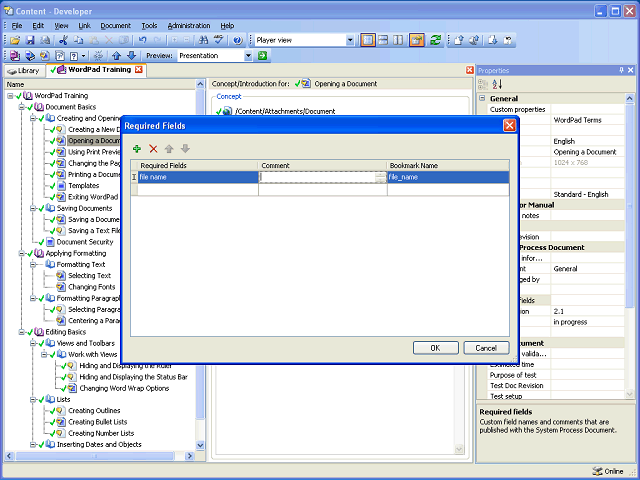Collapse the Applying Formatting node
This screenshot has width=640, height=480.
(21, 253)
